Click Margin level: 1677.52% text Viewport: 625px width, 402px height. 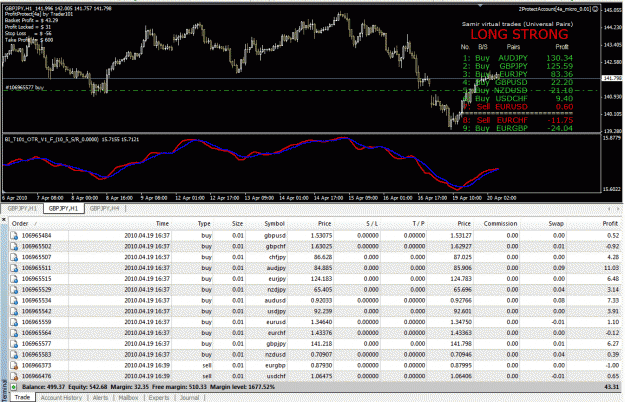(242, 387)
